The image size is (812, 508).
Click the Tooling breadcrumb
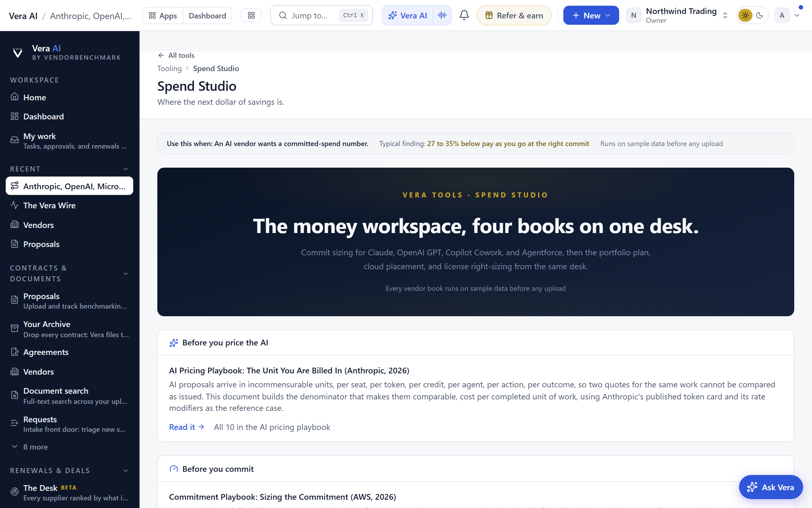click(169, 69)
